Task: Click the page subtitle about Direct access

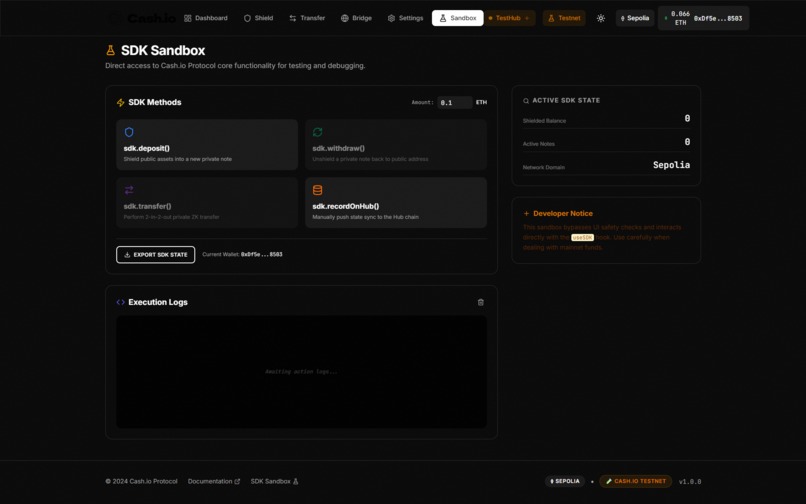Action: [x=235, y=66]
